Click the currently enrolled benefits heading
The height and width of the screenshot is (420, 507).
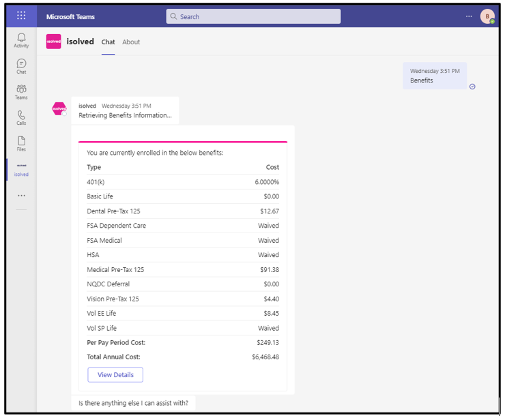coord(155,153)
